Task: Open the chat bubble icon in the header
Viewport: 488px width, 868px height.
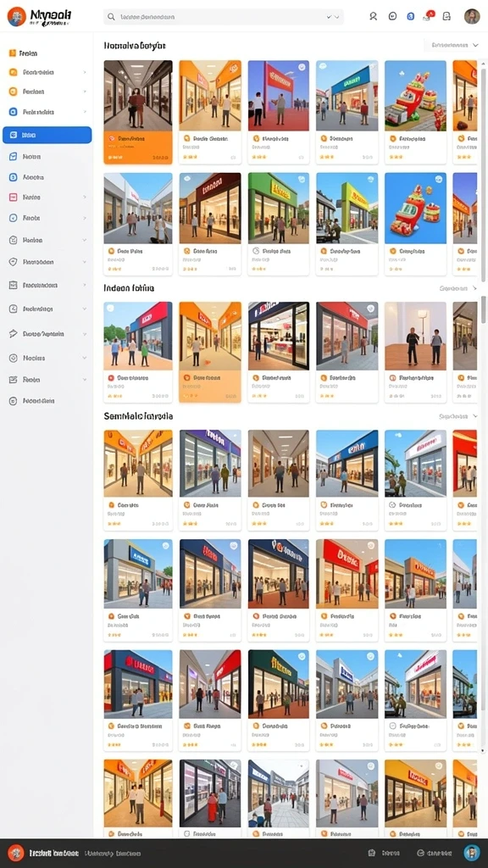Action: tap(392, 17)
